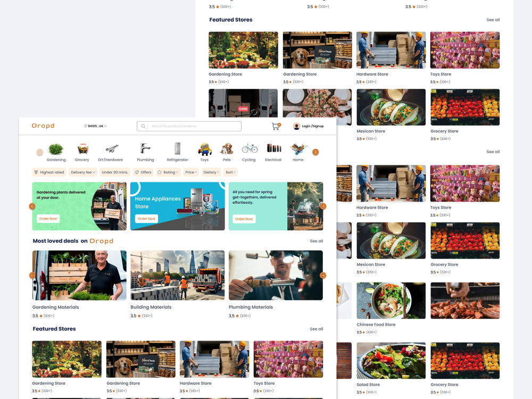
Task: Click See all in background Featured Stores
Action: (x=493, y=20)
